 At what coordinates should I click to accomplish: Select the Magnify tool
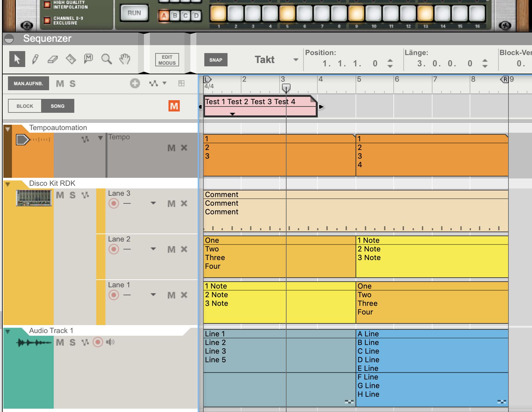[x=106, y=59]
